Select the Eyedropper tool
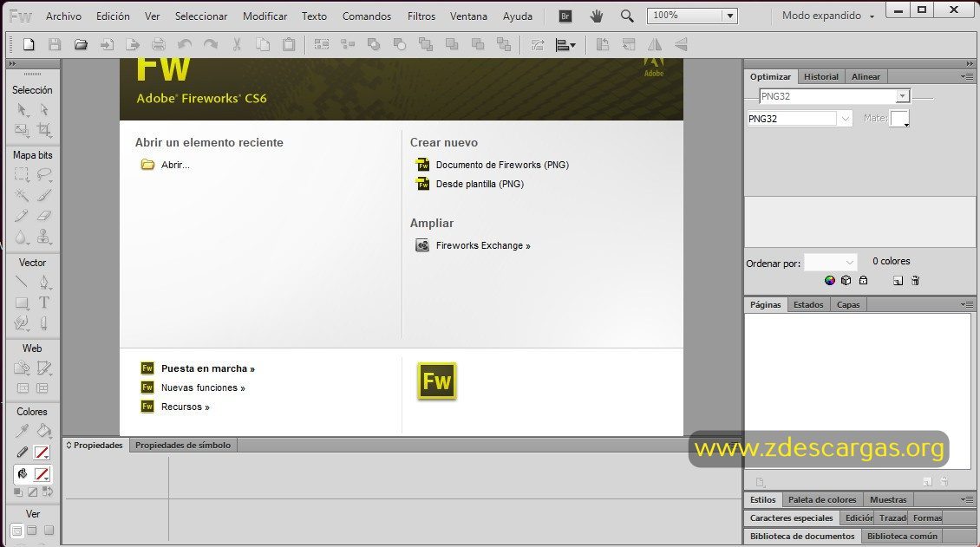The height and width of the screenshot is (547, 980). point(22,431)
